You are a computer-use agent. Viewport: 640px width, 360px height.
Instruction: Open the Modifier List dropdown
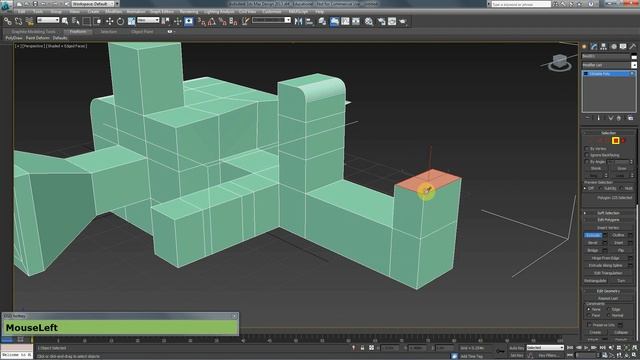pos(609,65)
